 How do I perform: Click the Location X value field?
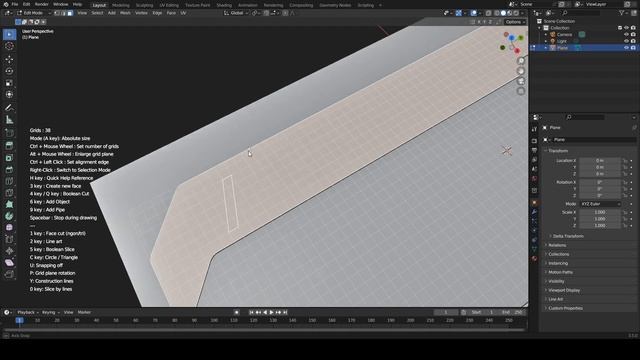point(600,161)
